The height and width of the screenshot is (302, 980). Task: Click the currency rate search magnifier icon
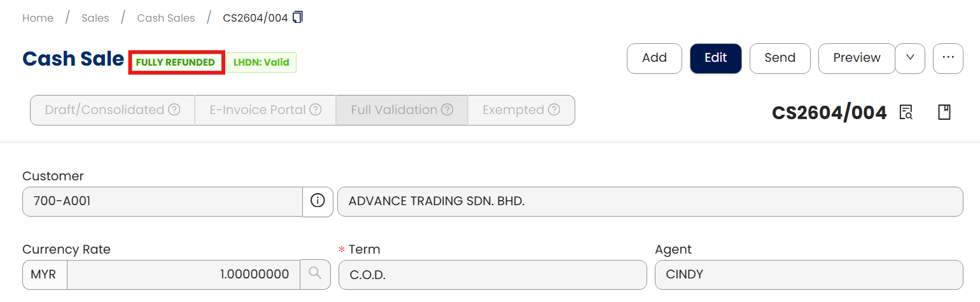point(315,274)
